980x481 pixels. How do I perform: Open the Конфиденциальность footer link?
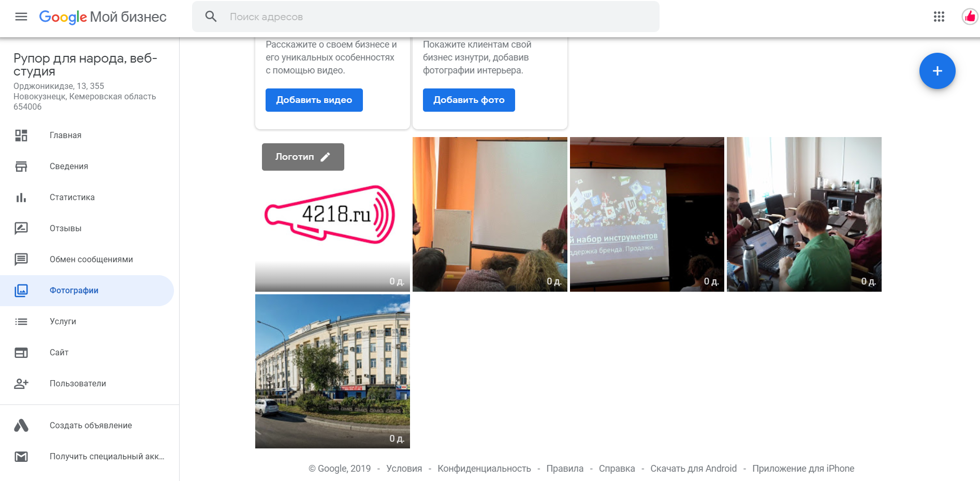pos(484,469)
